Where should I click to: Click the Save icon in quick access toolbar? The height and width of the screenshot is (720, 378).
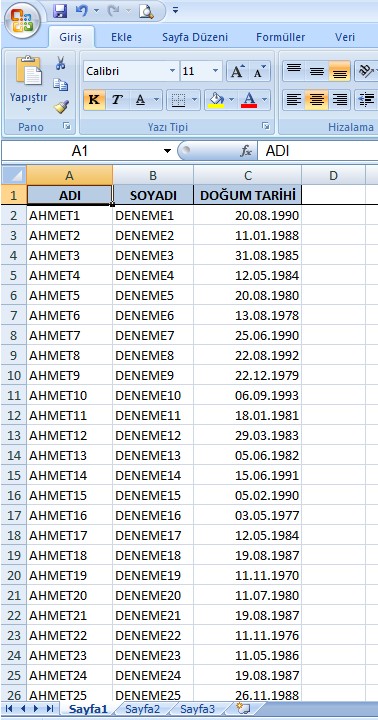[x=60, y=11]
